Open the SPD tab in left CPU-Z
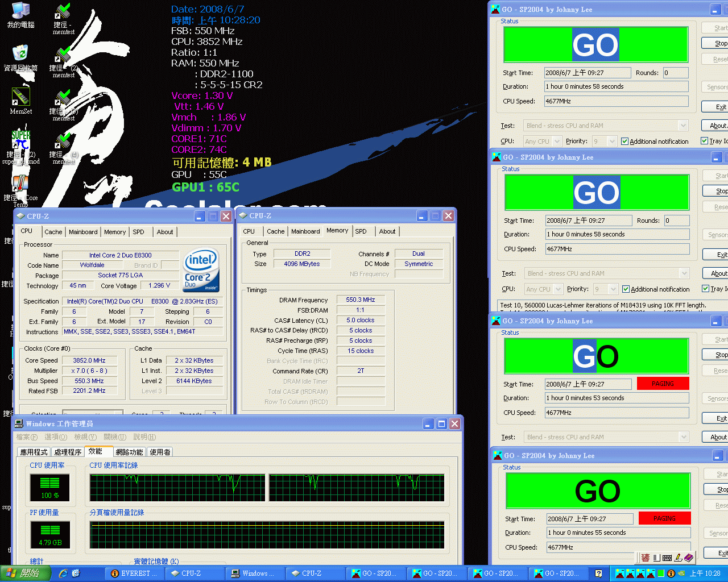728x582 pixels. click(x=139, y=232)
